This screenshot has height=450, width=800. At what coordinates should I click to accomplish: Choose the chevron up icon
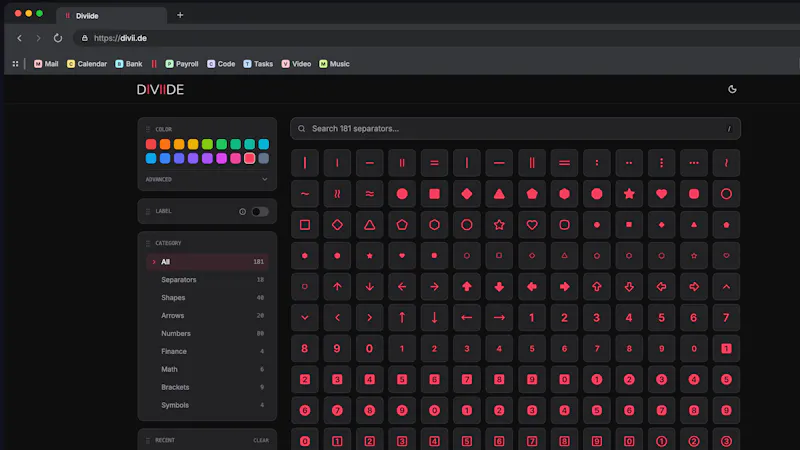pos(726,287)
